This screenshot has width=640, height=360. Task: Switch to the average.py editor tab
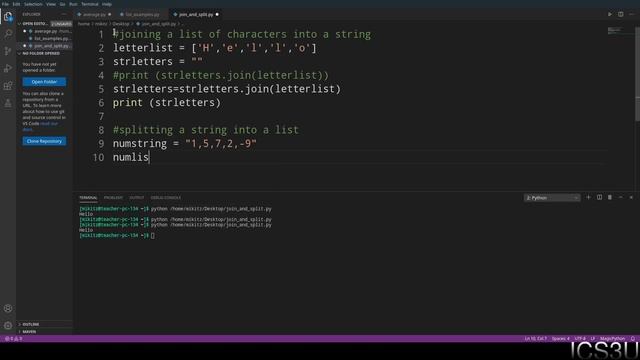[x=94, y=14]
